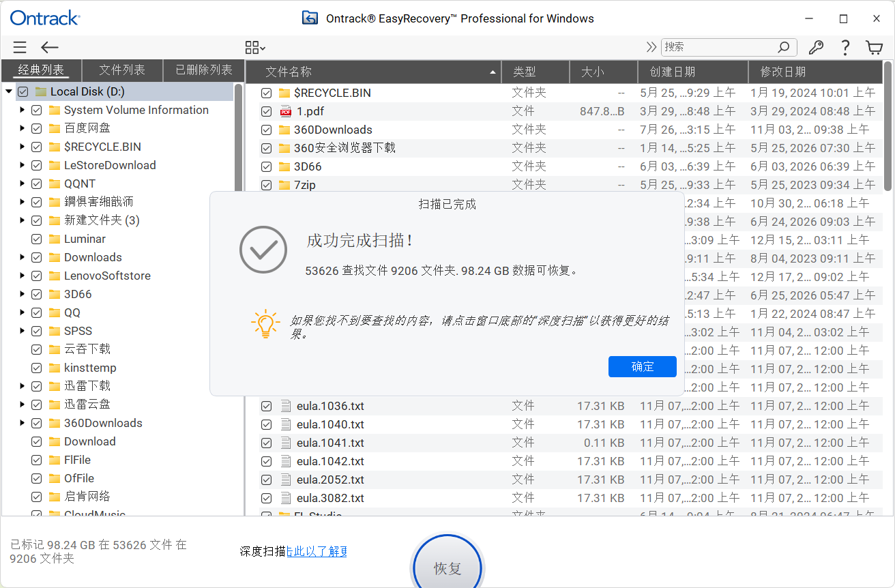Click the kinsttemp folder icon in tree
895x588 pixels.
55,368
